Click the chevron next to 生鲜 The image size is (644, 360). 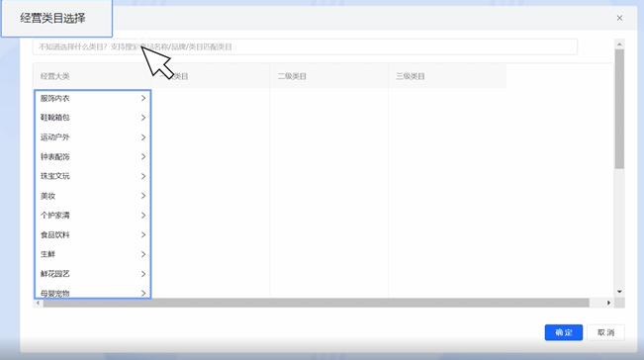(x=143, y=254)
